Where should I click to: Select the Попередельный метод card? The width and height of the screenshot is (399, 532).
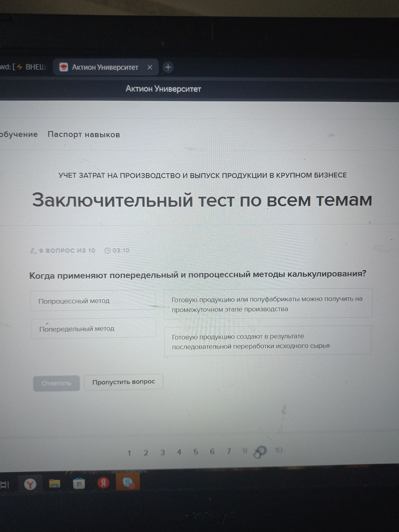94,328
